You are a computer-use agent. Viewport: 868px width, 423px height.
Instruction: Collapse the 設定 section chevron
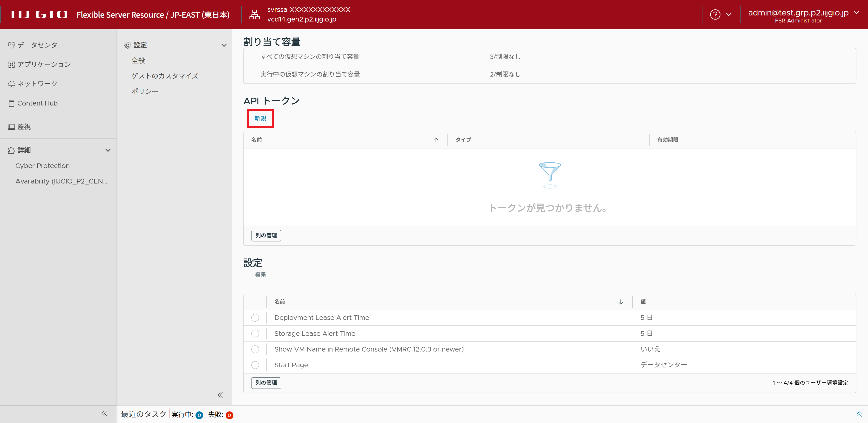[x=224, y=45]
